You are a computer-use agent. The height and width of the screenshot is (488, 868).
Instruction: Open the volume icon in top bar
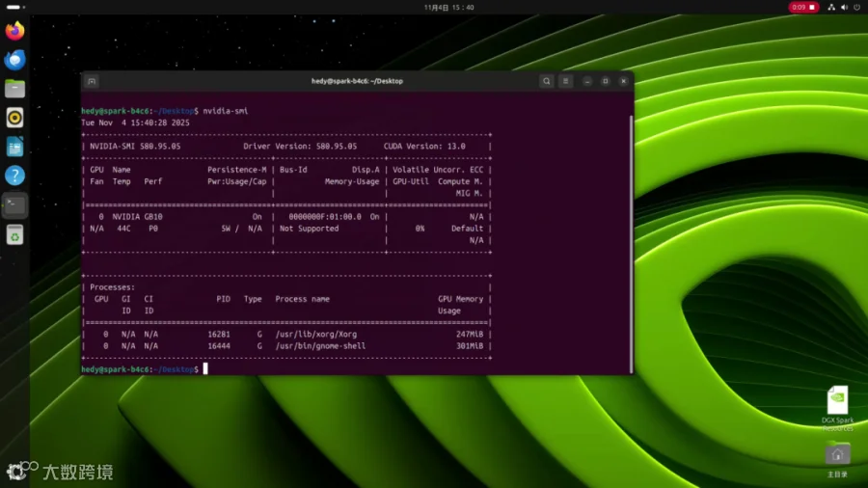click(844, 7)
